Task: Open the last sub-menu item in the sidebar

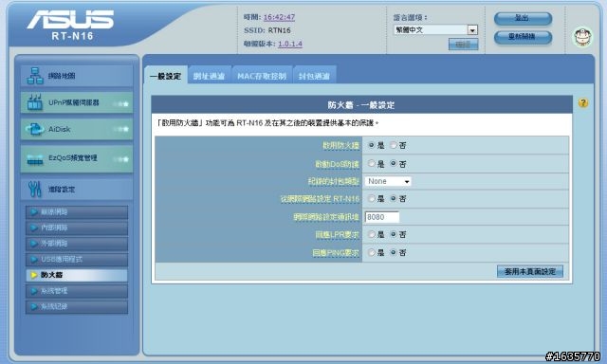Action: (x=77, y=307)
